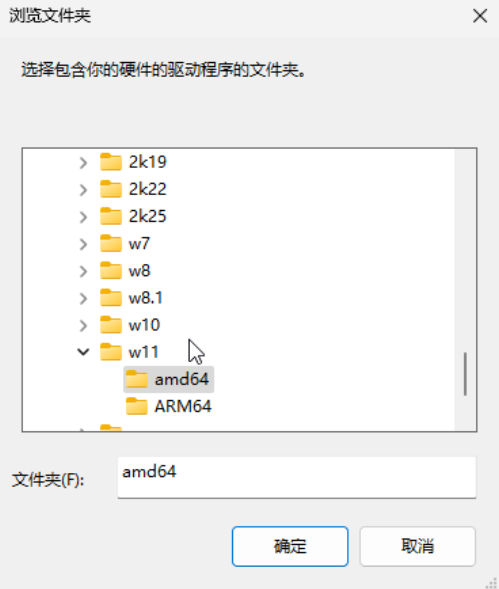Image resolution: width=499 pixels, height=589 pixels.
Task: Click the 取消 button
Action: pos(417,546)
